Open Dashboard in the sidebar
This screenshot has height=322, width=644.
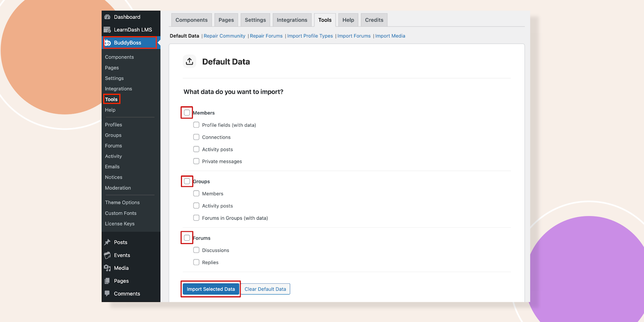(x=131, y=17)
